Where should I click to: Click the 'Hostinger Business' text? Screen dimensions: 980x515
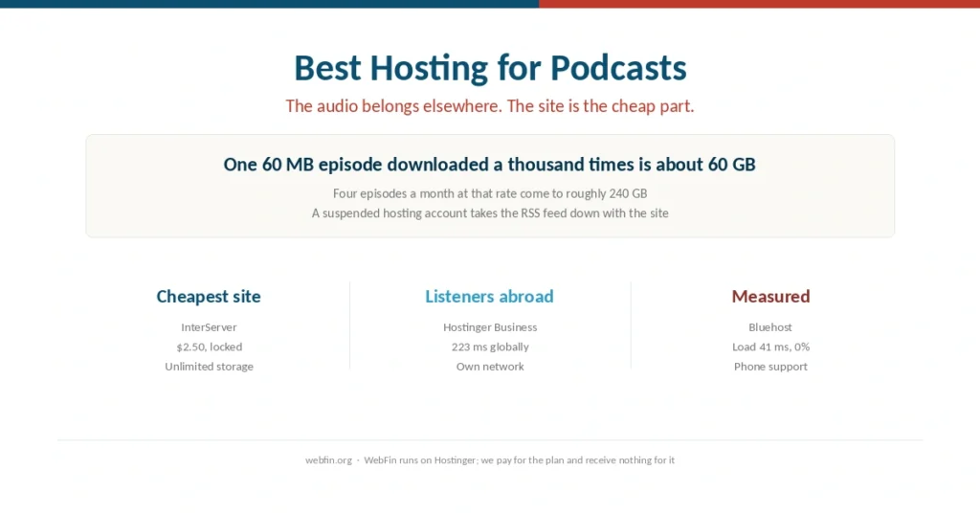[490, 327]
